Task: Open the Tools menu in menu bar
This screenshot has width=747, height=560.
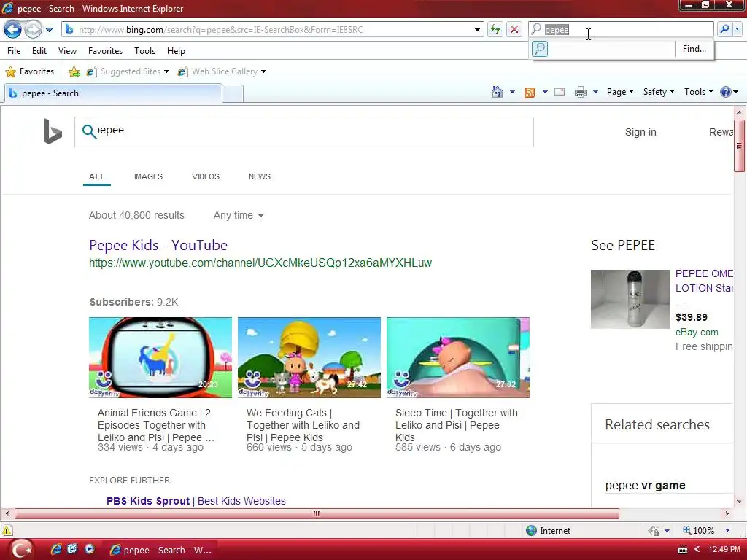Action: pos(144,51)
